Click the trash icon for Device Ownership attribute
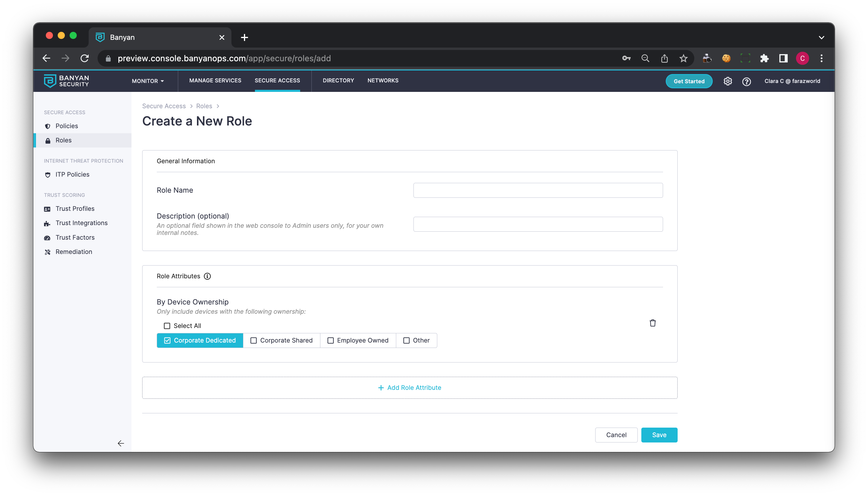Viewport: 868px width, 496px height. [x=652, y=323]
